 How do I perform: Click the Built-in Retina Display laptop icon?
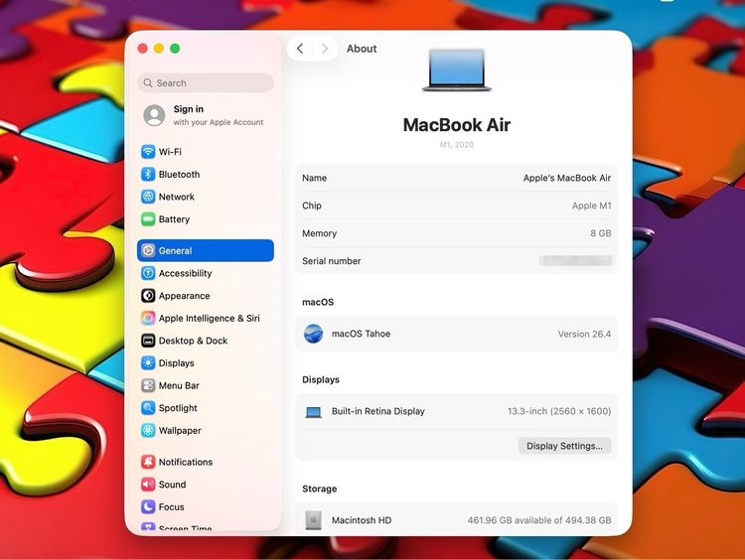[314, 412]
